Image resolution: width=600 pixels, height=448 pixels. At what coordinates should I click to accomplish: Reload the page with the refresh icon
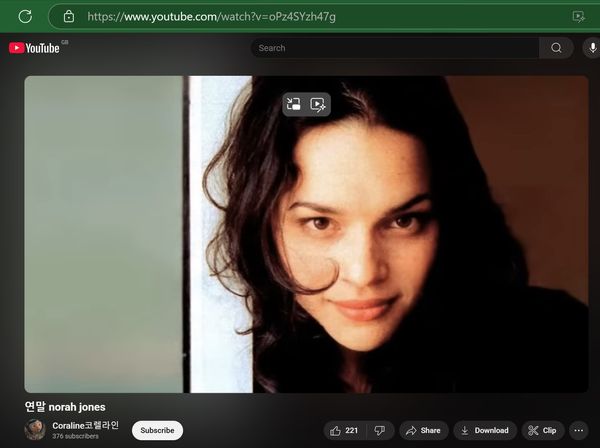pyautogui.click(x=25, y=16)
